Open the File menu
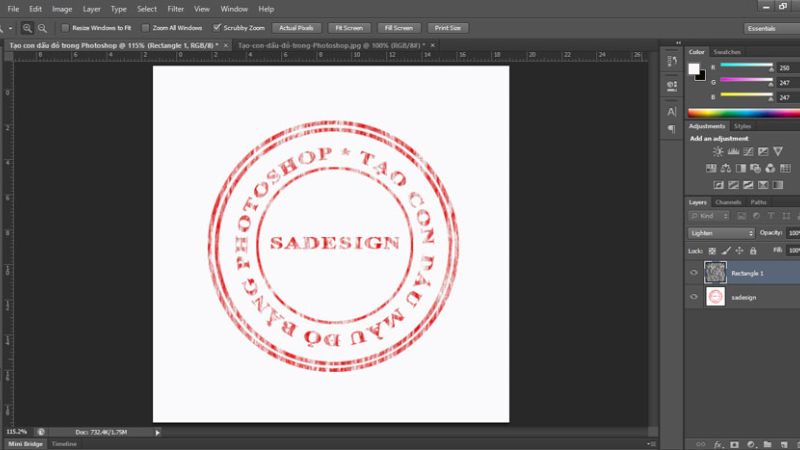Viewport: 800px width, 450px height. point(13,9)
